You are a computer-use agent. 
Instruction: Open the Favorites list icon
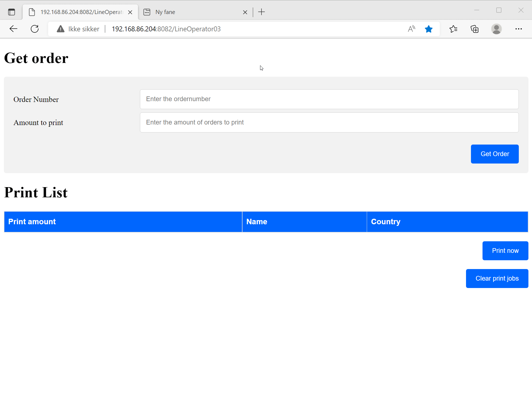coord(453,29)
